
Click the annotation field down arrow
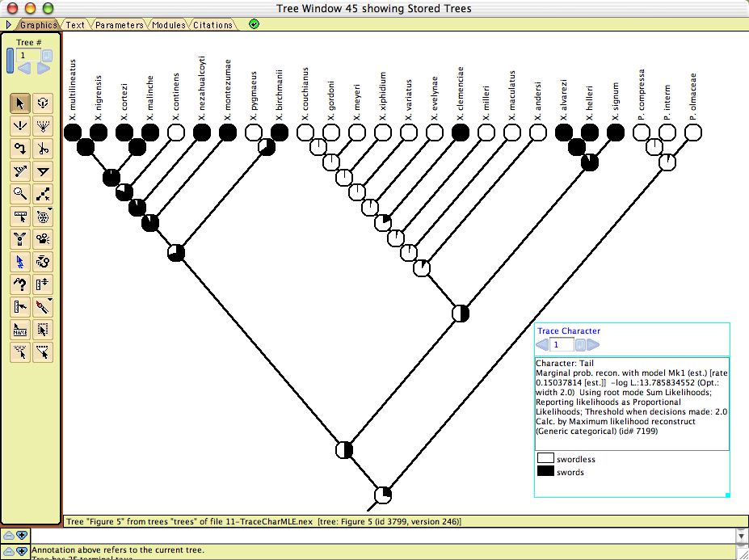(742, 536)
